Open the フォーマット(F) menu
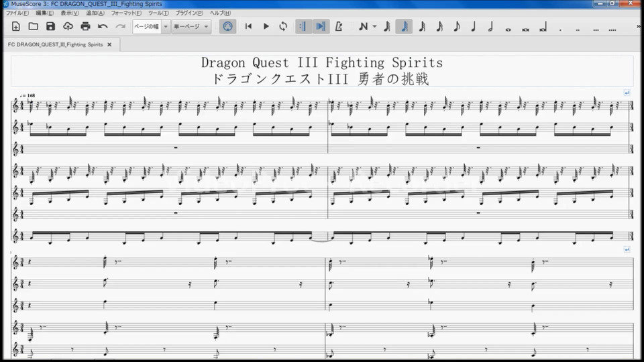644x362 pixels. pyautogui.click(x=126, y=13)
